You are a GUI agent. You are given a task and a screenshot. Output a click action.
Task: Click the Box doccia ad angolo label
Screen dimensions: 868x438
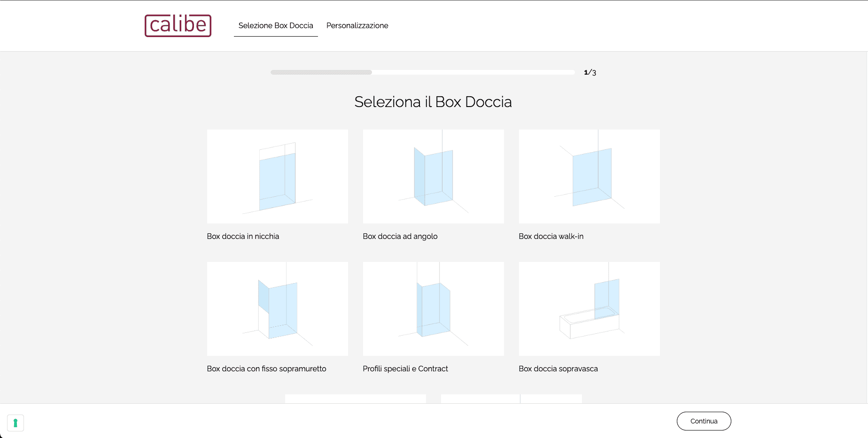tap(400, 237)
